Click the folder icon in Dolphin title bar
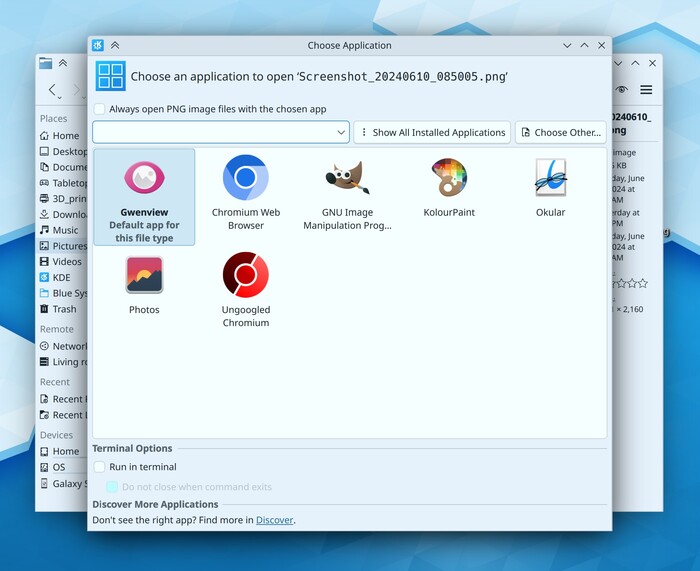 tap(46, 63)
